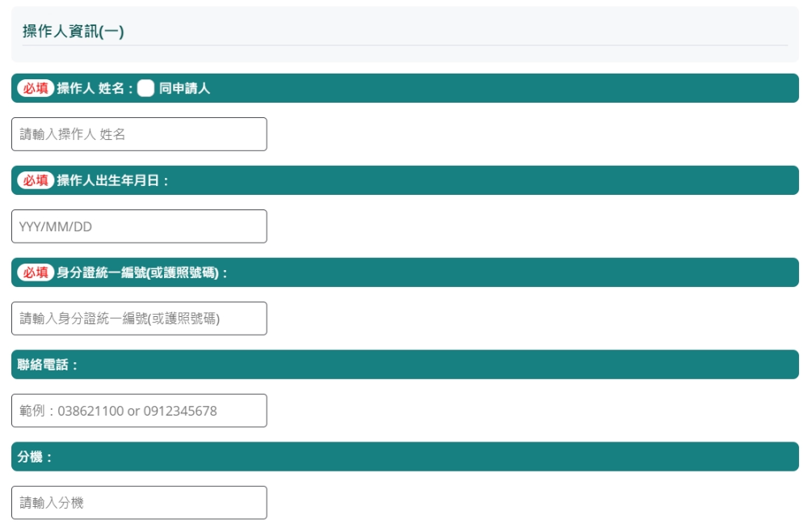Click the ID or passport number field
This screenshot has height=528, width=812.
pos(137,319)
